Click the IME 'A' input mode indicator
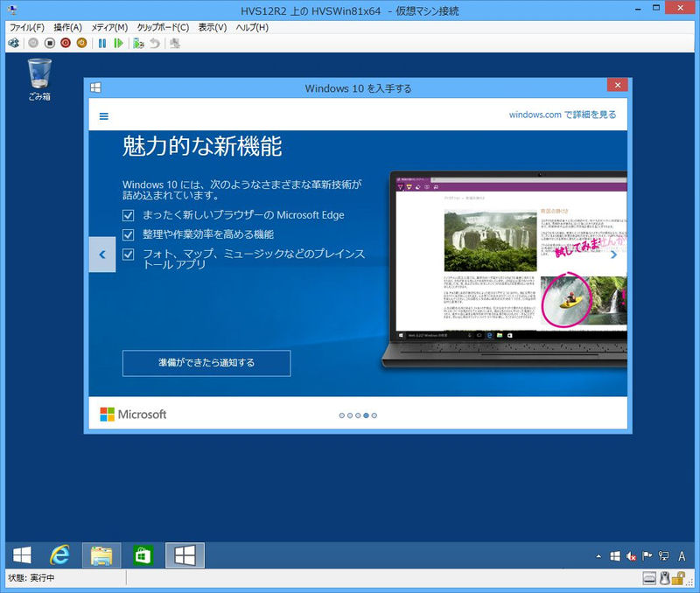This screenshot has width=700, height=593. point(682,556)
